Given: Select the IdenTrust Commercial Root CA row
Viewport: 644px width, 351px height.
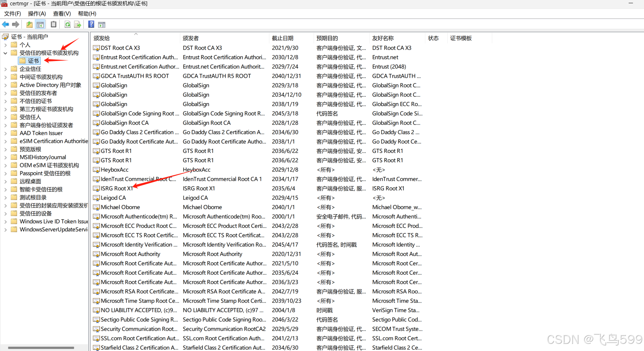Looking at the screenshot, I should pos(257,179).
